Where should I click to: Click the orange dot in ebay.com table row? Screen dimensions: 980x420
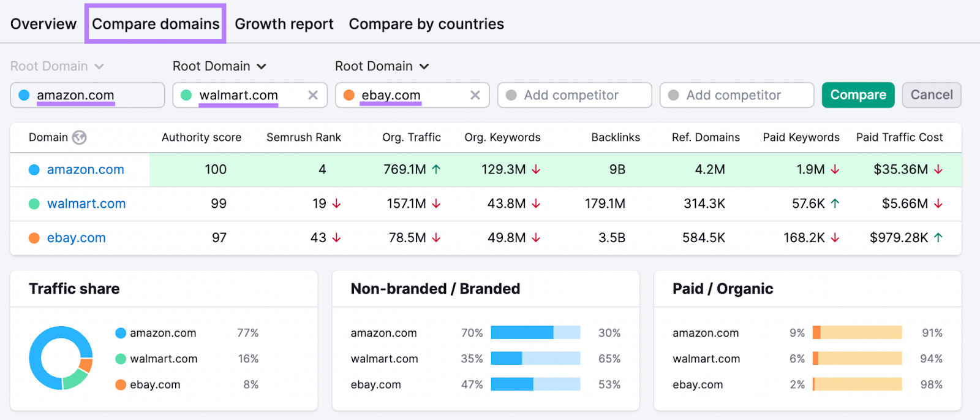tap(34, 238)
